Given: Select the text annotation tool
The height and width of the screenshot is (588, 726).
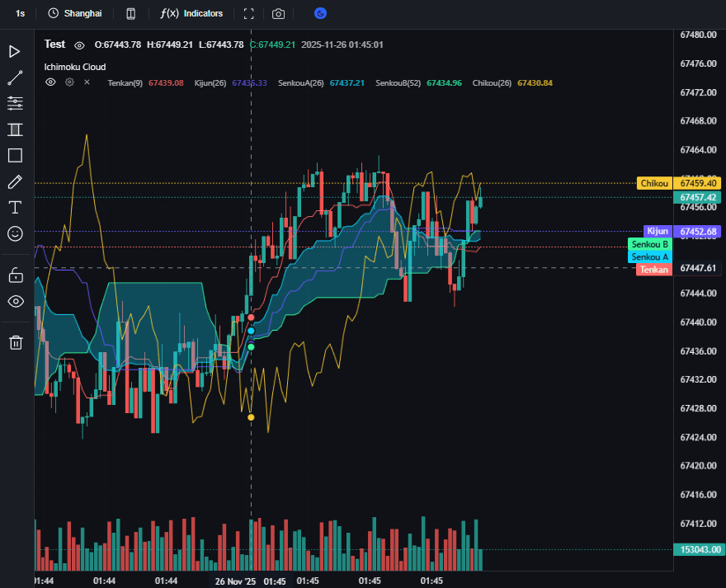Looking at the screenshot, I should 15,207.
